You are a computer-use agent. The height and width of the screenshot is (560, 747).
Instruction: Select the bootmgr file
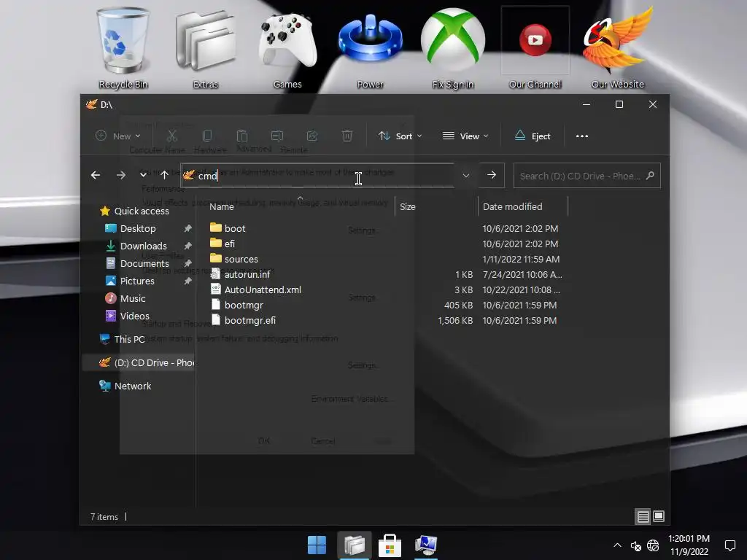(244, 306)
